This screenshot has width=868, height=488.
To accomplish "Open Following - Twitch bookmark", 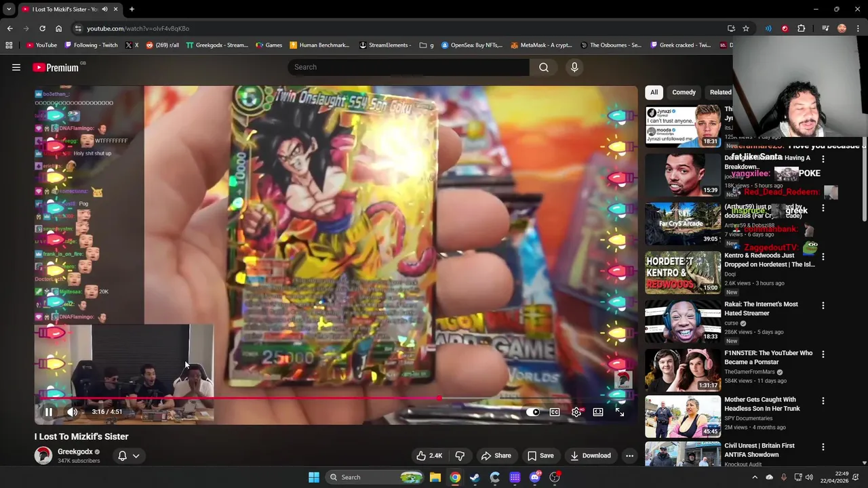I will pyautogui.click(x=91, y=45).
